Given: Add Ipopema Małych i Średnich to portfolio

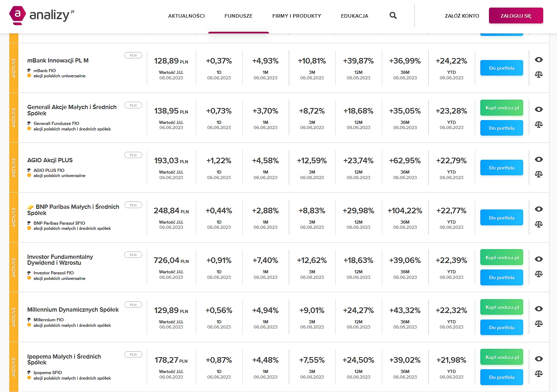Looking at the screenshot, I should 501,377.
